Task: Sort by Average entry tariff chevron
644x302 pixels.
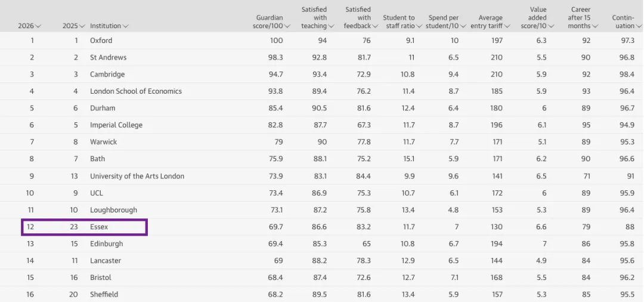Action: (x=507, y=26)
